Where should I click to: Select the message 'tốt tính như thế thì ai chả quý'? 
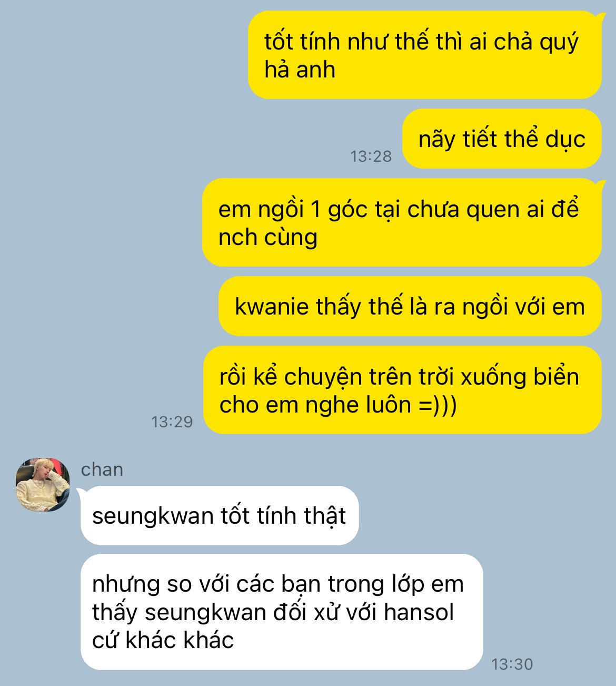click(x=424, y=55)
